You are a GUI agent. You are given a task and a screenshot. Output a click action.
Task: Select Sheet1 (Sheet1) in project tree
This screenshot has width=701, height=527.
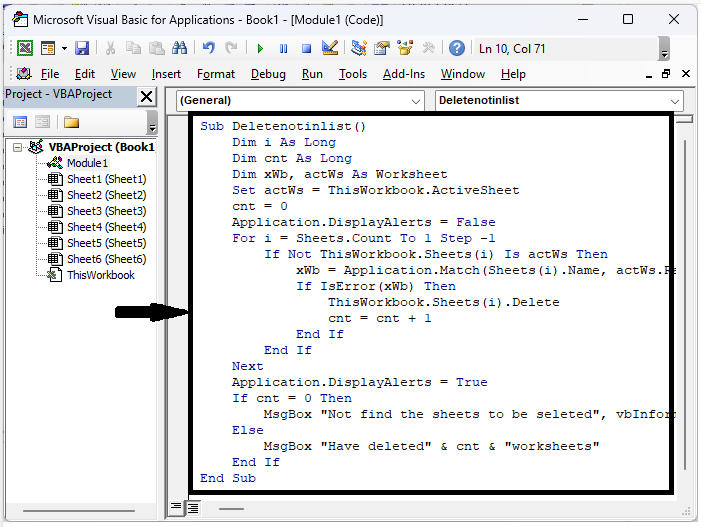point(106,179)
